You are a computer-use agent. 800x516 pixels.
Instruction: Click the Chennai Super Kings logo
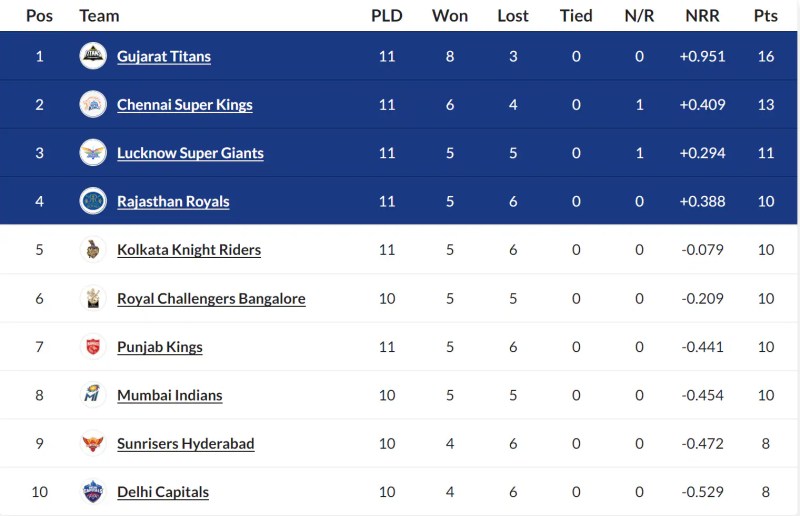(93, 105)
